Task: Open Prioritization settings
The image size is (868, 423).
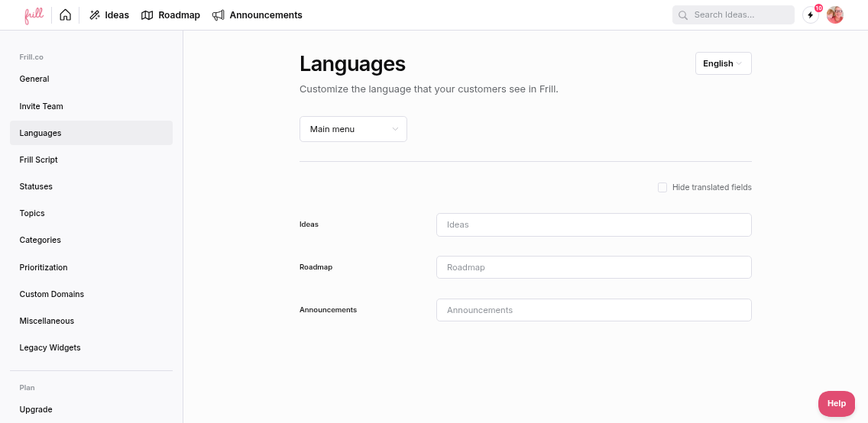Action: tap(92, 268)
